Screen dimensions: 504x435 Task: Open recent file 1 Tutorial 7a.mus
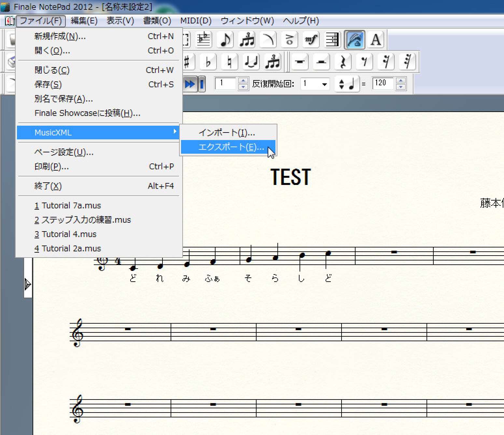(98, 205)
